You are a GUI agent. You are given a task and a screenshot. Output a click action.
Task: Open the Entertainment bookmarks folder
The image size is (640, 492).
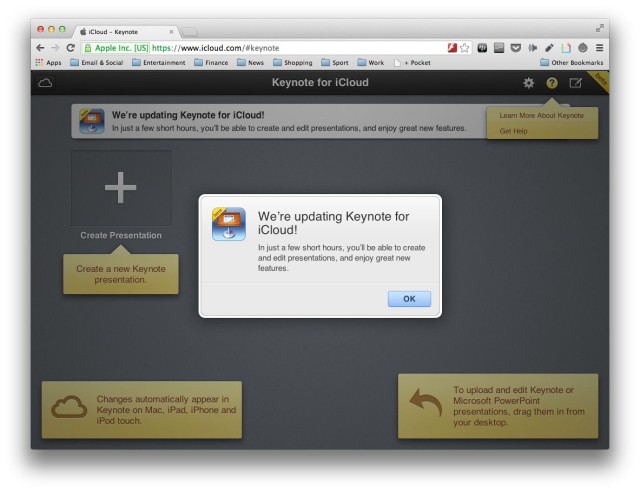coord(159,62)
